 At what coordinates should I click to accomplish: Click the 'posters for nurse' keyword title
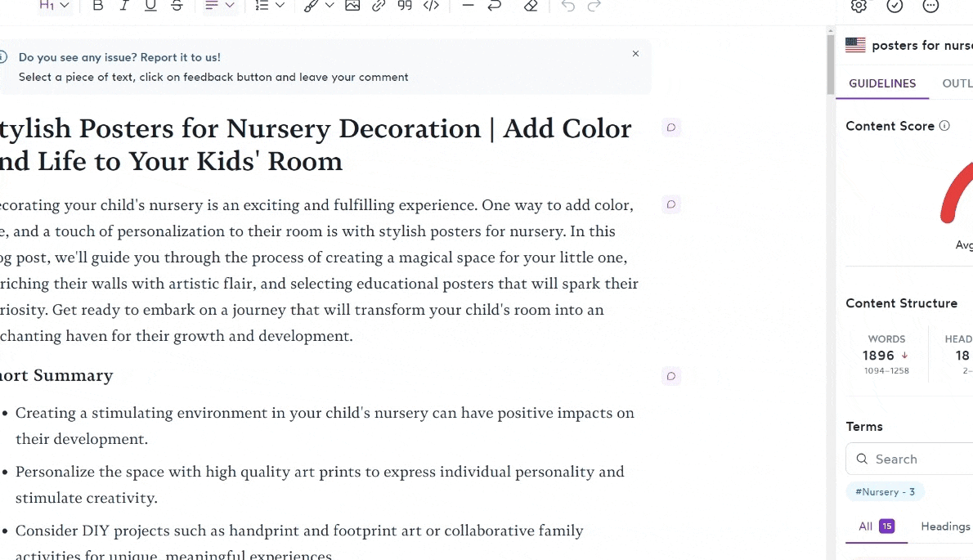click(x=922, y=45)
